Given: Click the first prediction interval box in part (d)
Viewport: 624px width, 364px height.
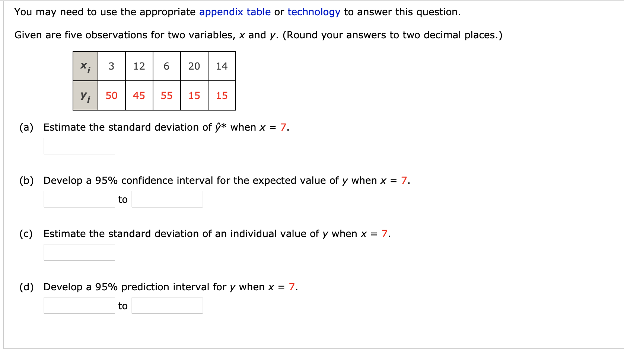Looking at the screenshot, I should tap(79, 305).
